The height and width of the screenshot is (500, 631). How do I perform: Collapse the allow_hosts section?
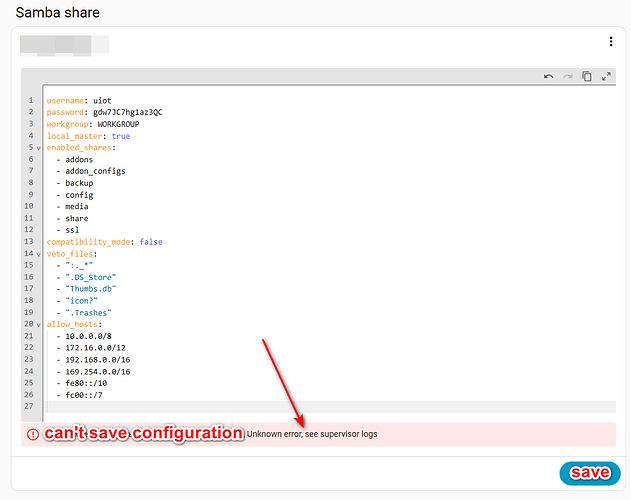(x=39, y=324)
